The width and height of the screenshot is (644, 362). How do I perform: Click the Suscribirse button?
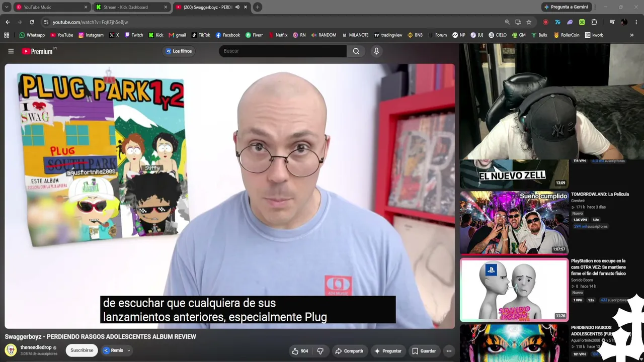[x=82, y=350]
